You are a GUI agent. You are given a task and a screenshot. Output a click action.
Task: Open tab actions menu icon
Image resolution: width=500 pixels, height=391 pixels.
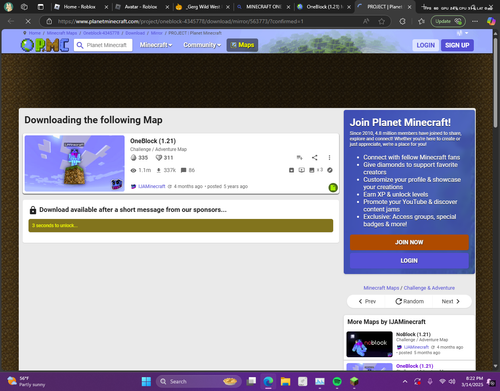41,7
